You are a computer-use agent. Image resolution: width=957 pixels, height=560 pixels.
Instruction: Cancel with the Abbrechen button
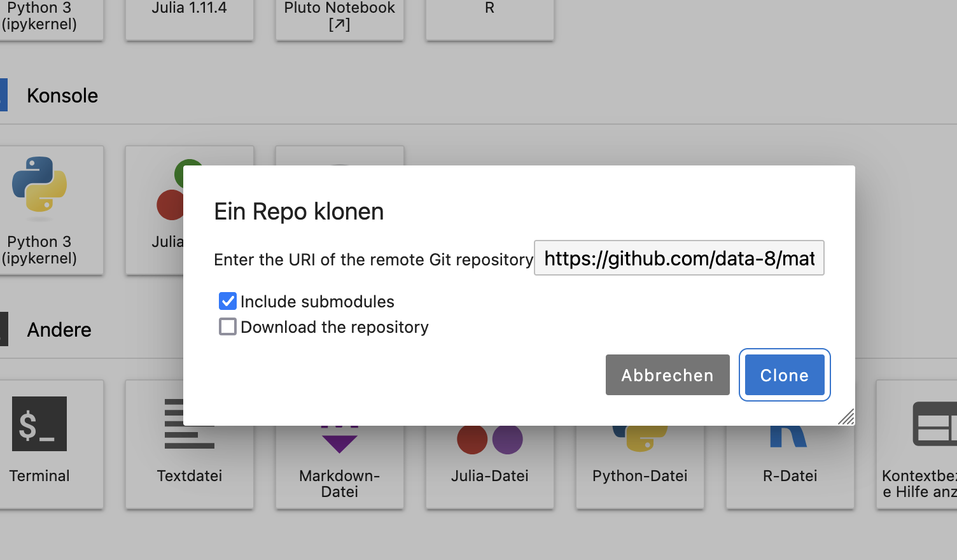[667, 375]
